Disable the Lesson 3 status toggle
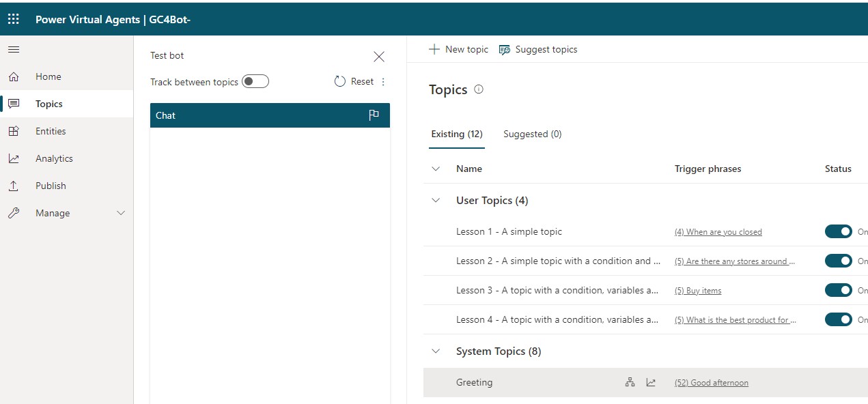 [838, 291]
